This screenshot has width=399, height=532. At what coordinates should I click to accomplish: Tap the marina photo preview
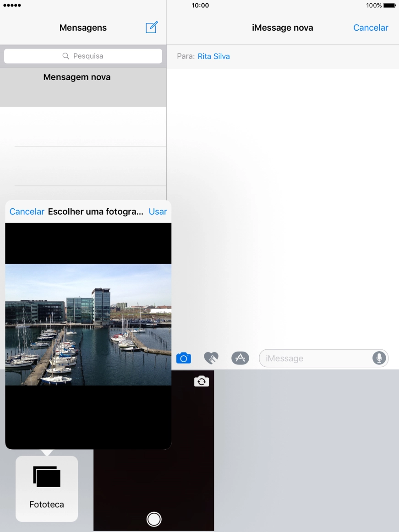pyautogui.click(x=88, y=325)
